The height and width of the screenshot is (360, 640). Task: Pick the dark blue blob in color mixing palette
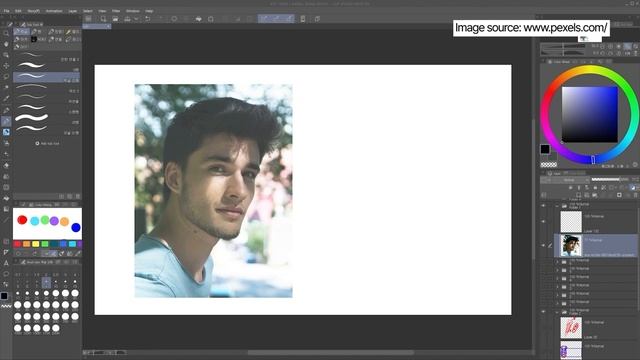[x=76, y=227]
